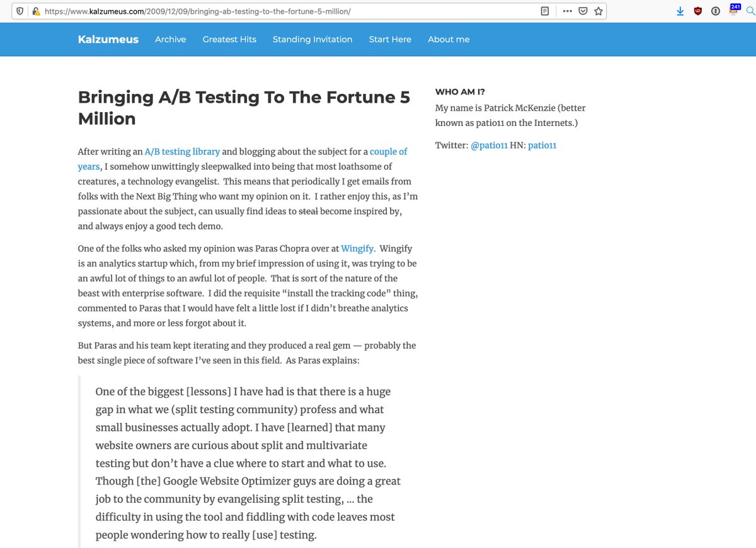The width and height of the screenshot is (756, 548).
Task: Follow the 'A/B testing library' link
Action: click(x=182, y=152)
